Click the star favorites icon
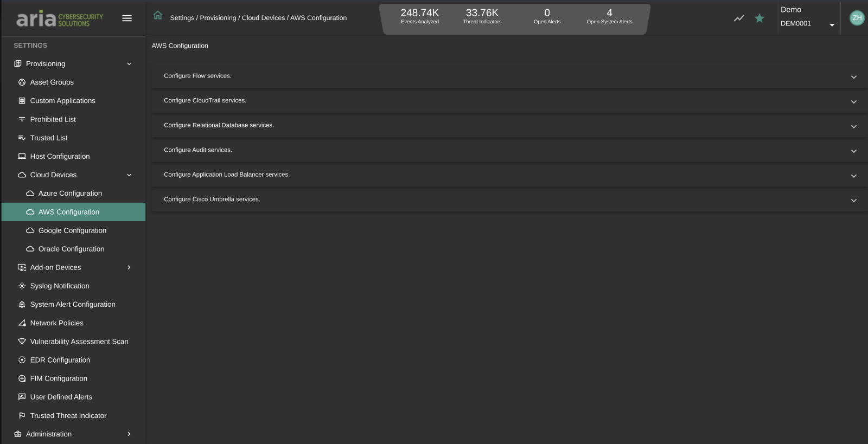Screen dimensions: 868x444 [759, 18]
